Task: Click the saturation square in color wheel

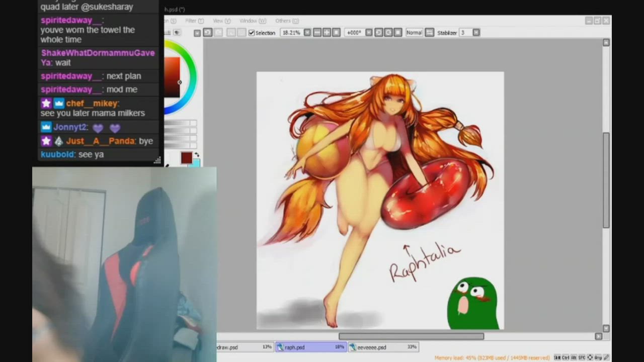Action: (x=172, y=77)
